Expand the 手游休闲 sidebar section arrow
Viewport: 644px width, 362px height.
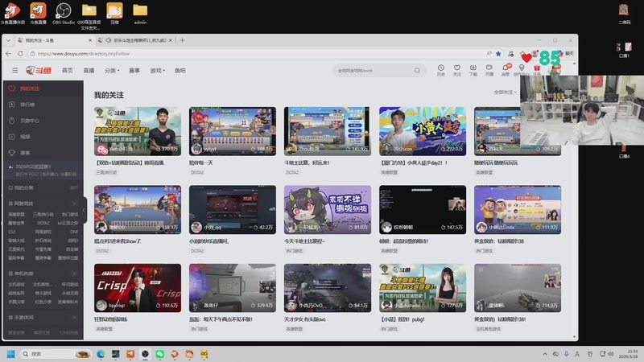[74, 317]
